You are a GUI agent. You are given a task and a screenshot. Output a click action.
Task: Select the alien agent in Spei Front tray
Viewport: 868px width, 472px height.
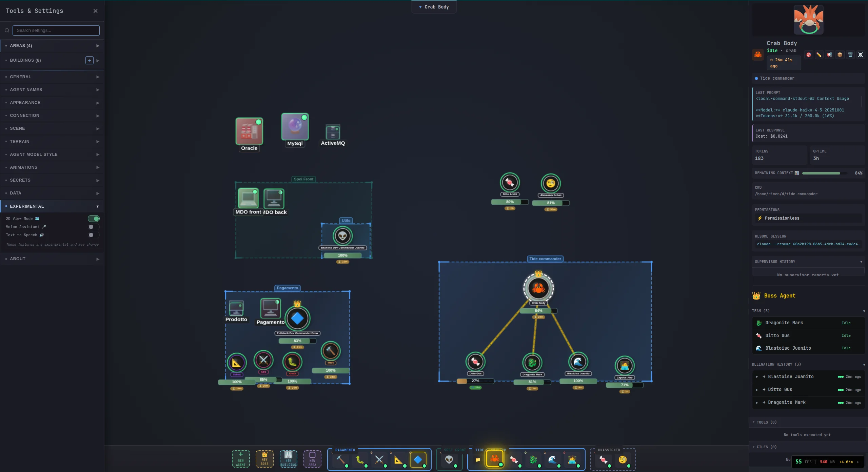click(x=448, y=459)
